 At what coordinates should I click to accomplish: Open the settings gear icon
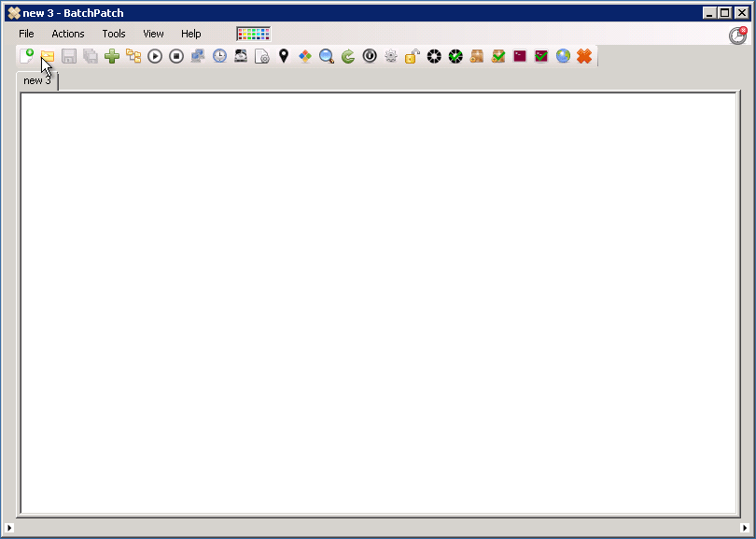click(x=391, y=56)
